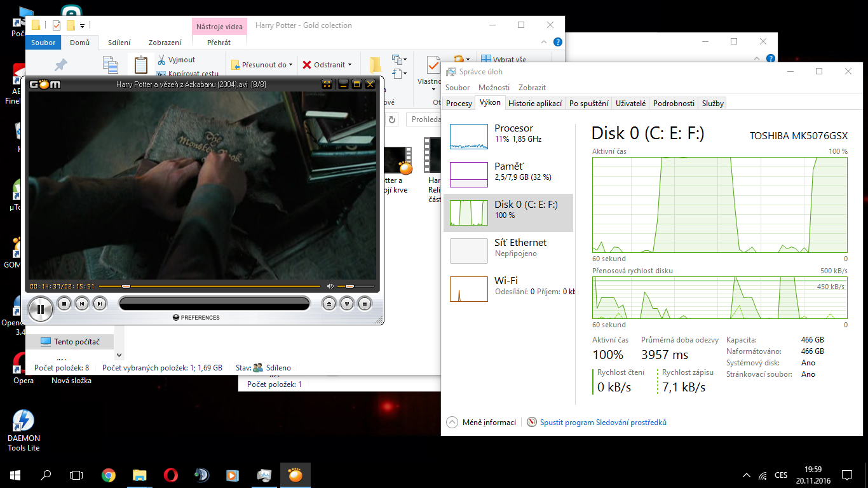This screenshot has width=868, height=488.
Task: Expand the Odstranit dropdown arrow
Action: [349, 65]
